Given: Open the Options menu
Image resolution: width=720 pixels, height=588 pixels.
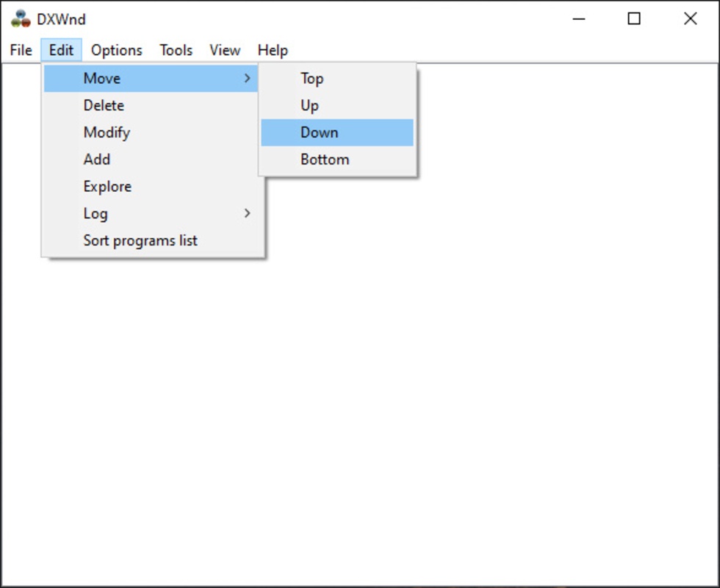Looking at the screenshot, I should pyautogui.click(x=117, y=50).
